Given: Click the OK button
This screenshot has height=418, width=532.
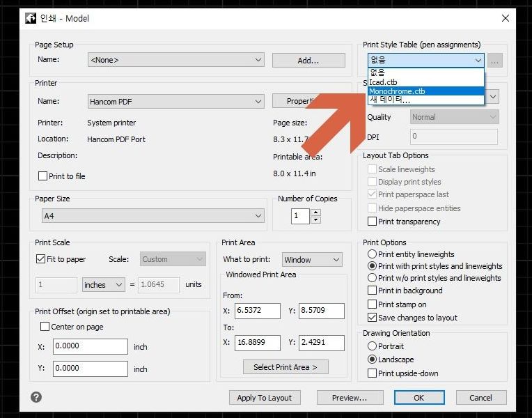Looking at the screenshot, I should coord(419,398).
